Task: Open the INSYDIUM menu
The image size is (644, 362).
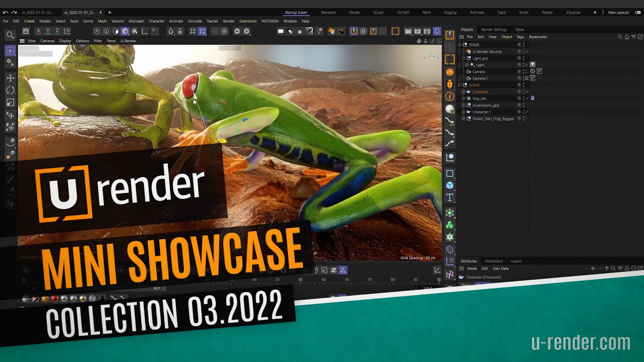Action: coord(270,21)
